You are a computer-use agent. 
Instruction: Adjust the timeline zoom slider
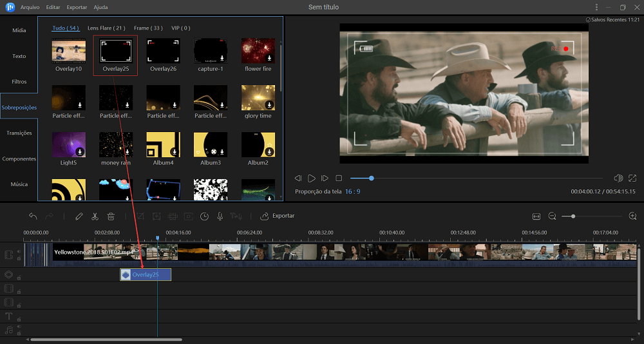(592, 216)
